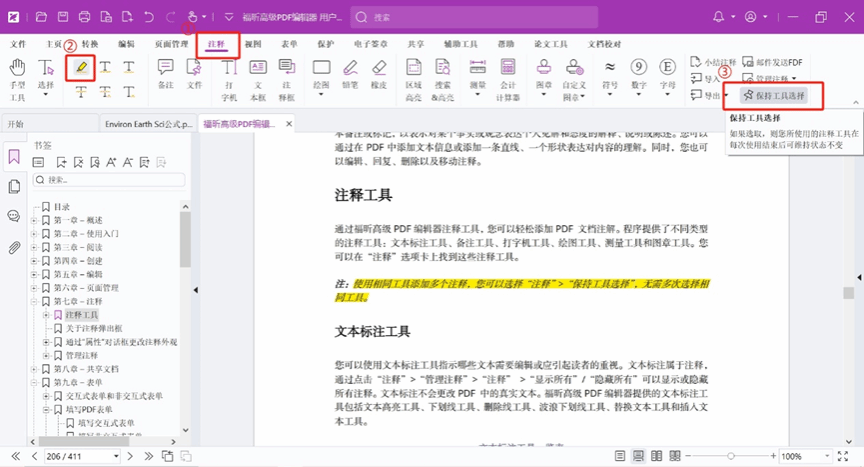Collapse the 第七章 – 注释 bookmark node
The height and width of the screenshot is (467, 864).
coord(34,301)
